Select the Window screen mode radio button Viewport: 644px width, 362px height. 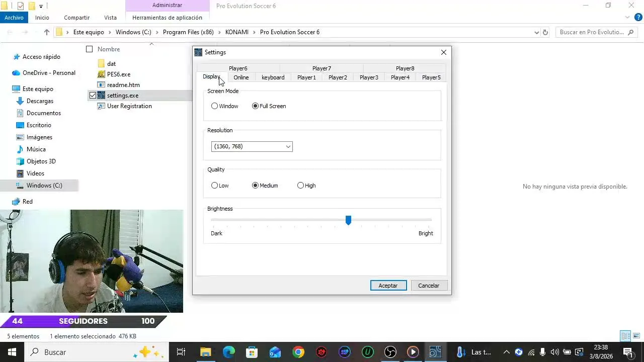[215, 106]
